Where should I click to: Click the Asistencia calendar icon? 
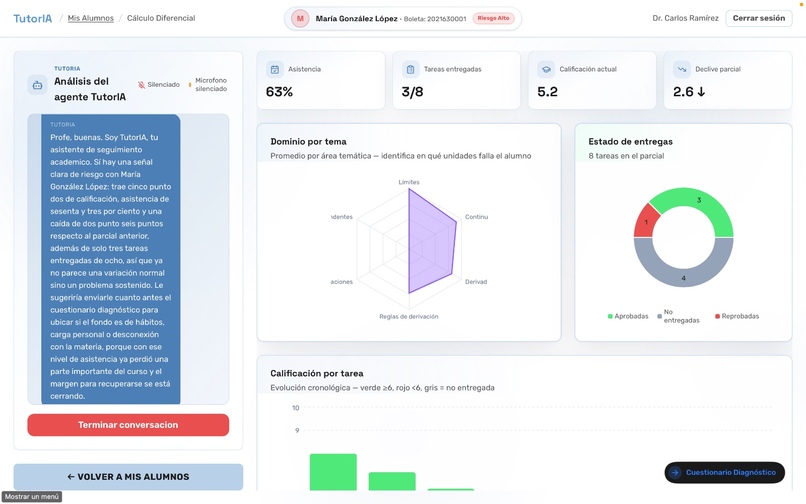(275, 69)
